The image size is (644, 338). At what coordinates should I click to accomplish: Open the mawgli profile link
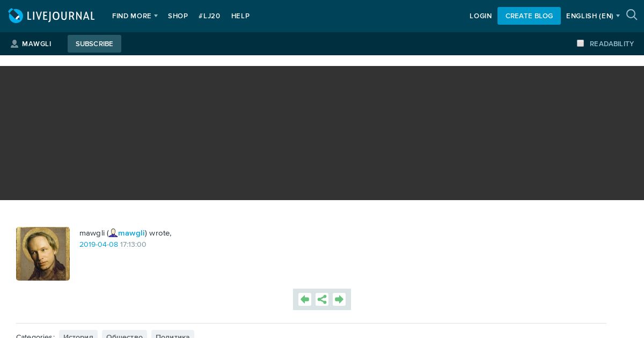[131, 233]
